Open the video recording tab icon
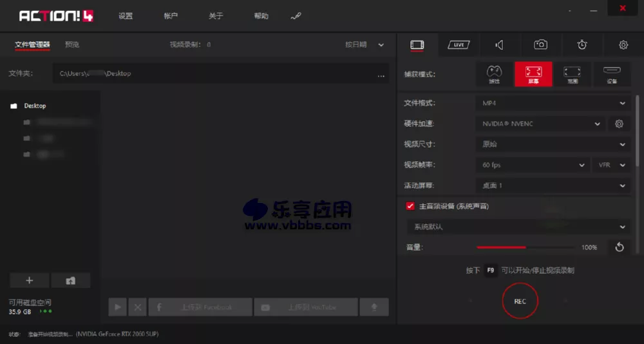This screenshot has width=644, height=344. 417,45
